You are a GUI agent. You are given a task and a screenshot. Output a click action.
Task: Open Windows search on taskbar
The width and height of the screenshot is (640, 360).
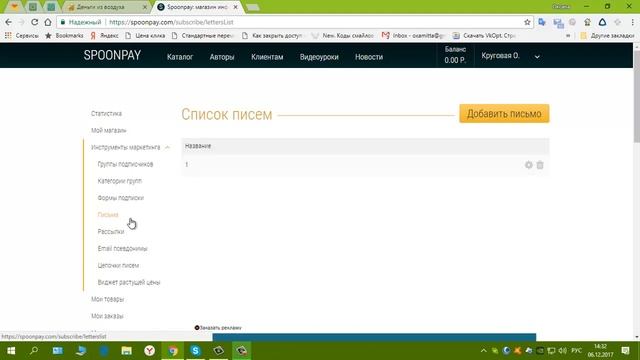(34, 351)
